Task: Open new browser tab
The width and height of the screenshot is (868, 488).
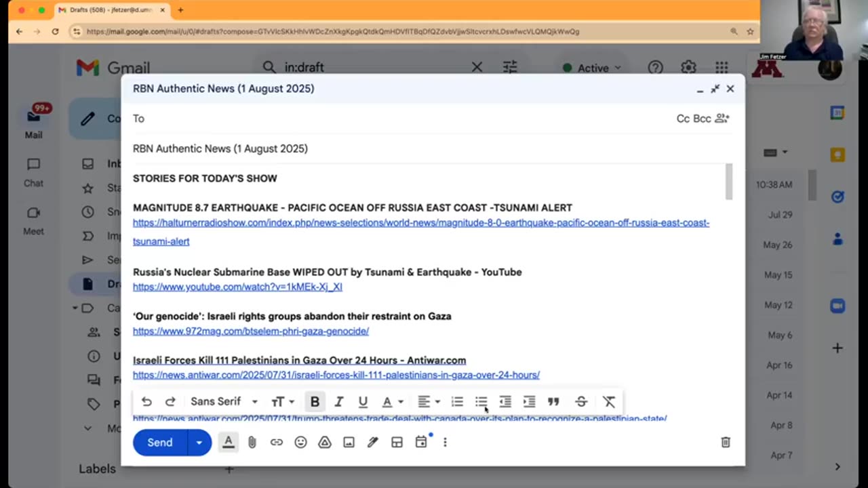Action: coord(180,10)
